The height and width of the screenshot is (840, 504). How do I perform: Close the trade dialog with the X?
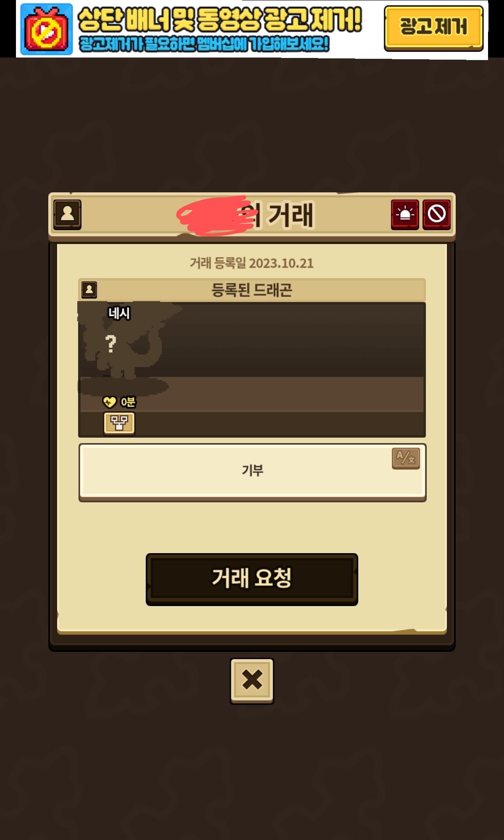252,681
